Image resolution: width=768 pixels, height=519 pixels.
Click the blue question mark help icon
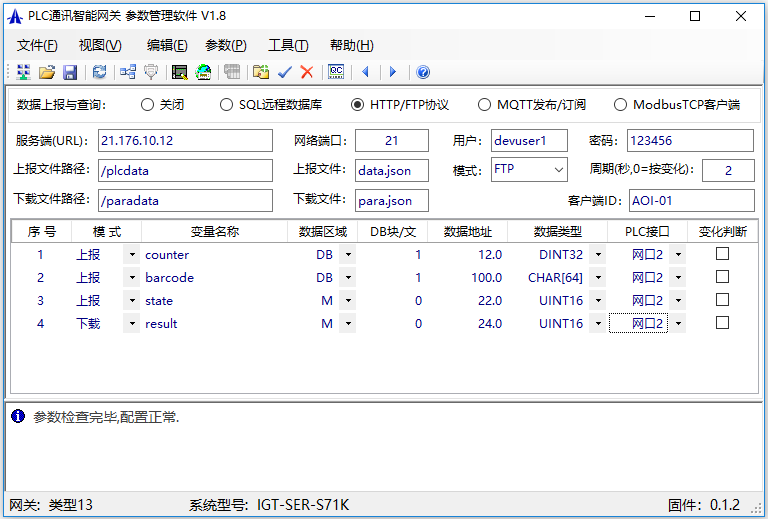423,72
